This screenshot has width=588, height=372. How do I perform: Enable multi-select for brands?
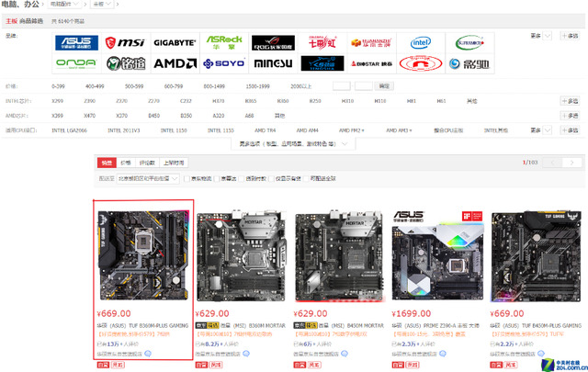point(570,36)
